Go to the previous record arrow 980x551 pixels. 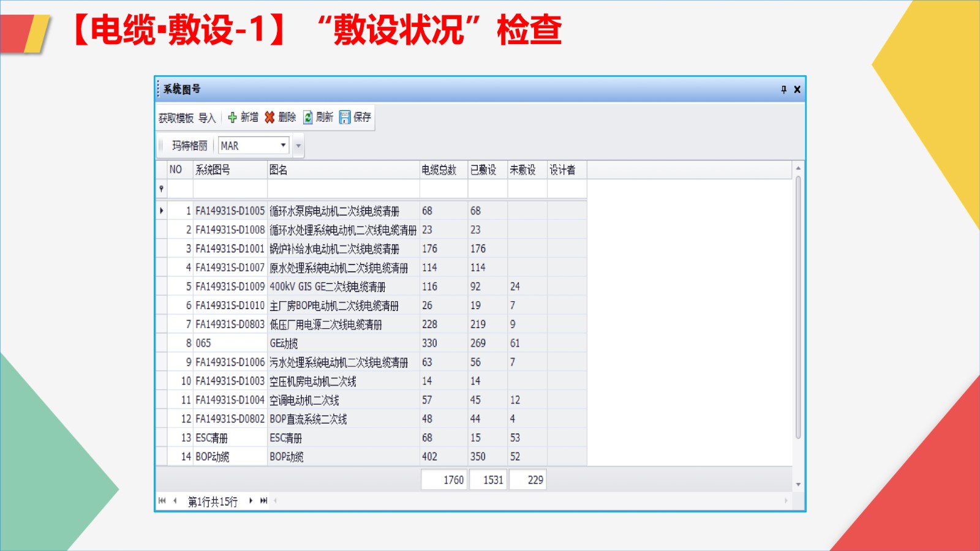tap(175, 501)
